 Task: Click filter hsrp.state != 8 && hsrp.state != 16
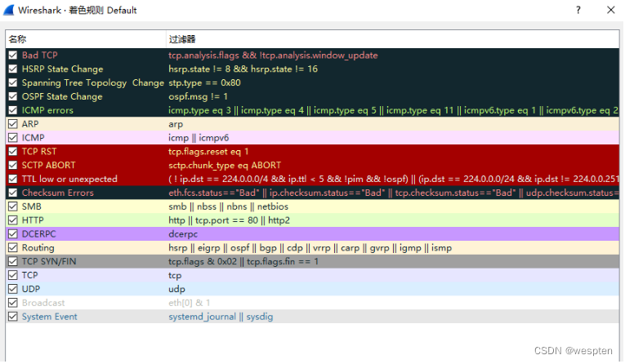click(243, 69)
